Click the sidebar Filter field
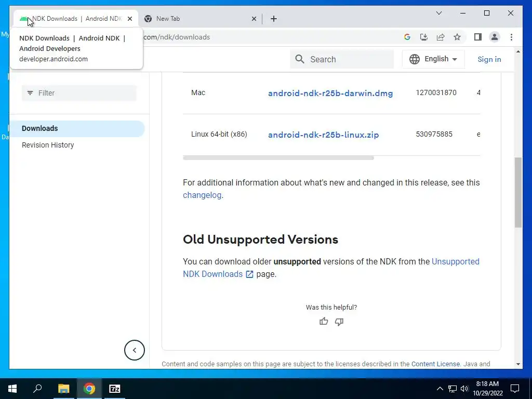Image resolution: width=532 pixels, height=399 pixels. click(79, 93)
